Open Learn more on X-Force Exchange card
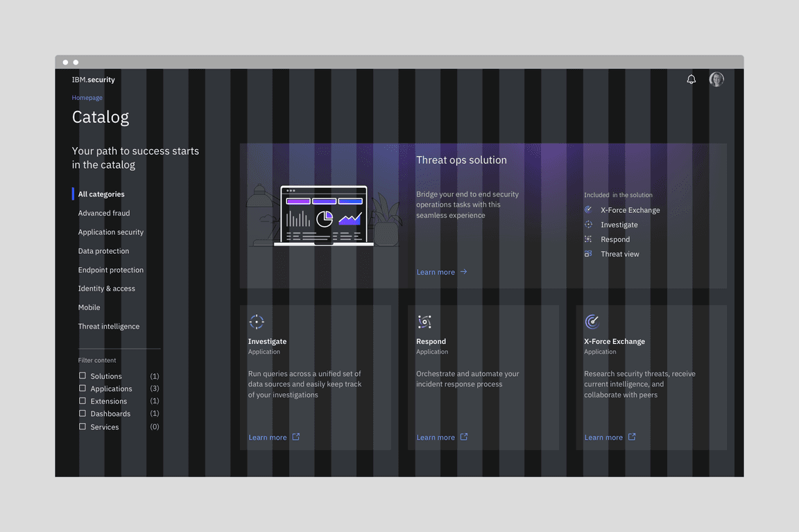Screen dimensions: 799x532 point(603,438)
